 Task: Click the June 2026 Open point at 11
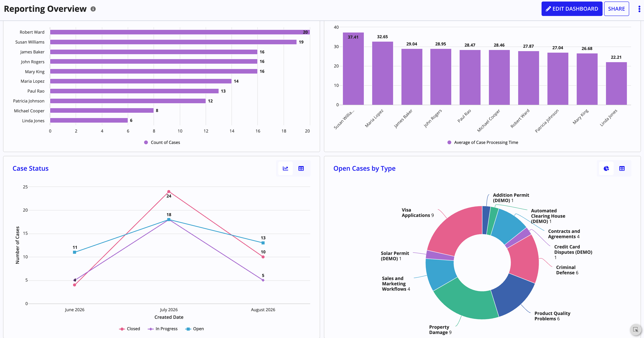[75, 252]
